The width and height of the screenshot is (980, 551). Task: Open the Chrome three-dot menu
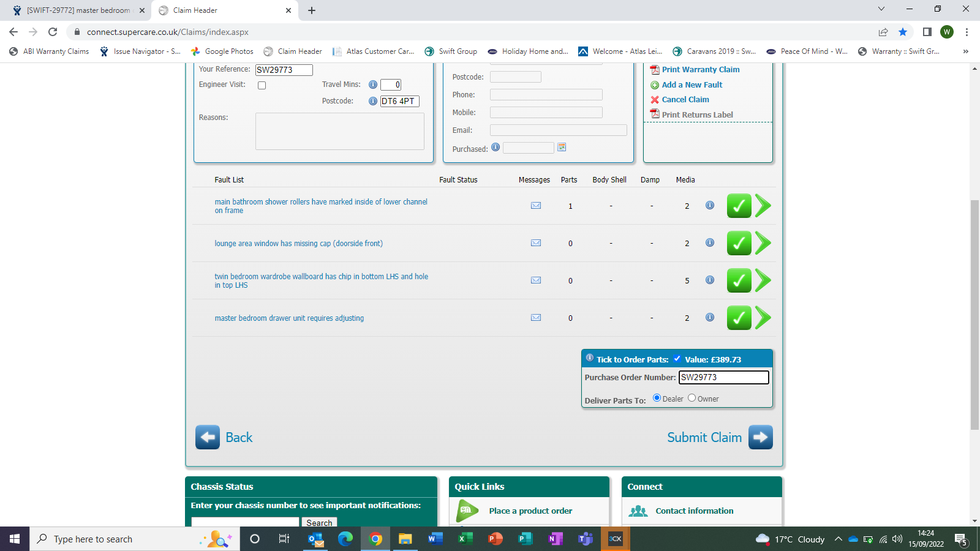[x=967, y=32]
